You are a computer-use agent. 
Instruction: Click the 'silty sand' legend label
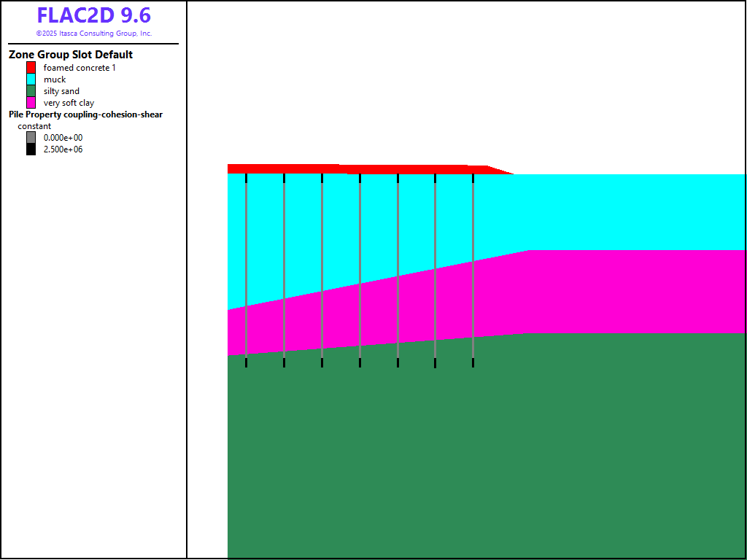[x=61, y=91]
